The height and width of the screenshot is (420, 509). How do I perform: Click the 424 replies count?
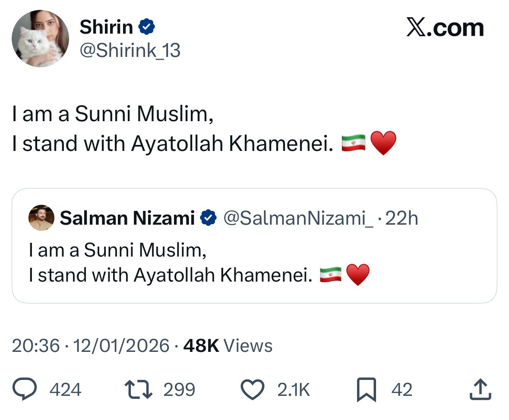(x=66, y=390)
